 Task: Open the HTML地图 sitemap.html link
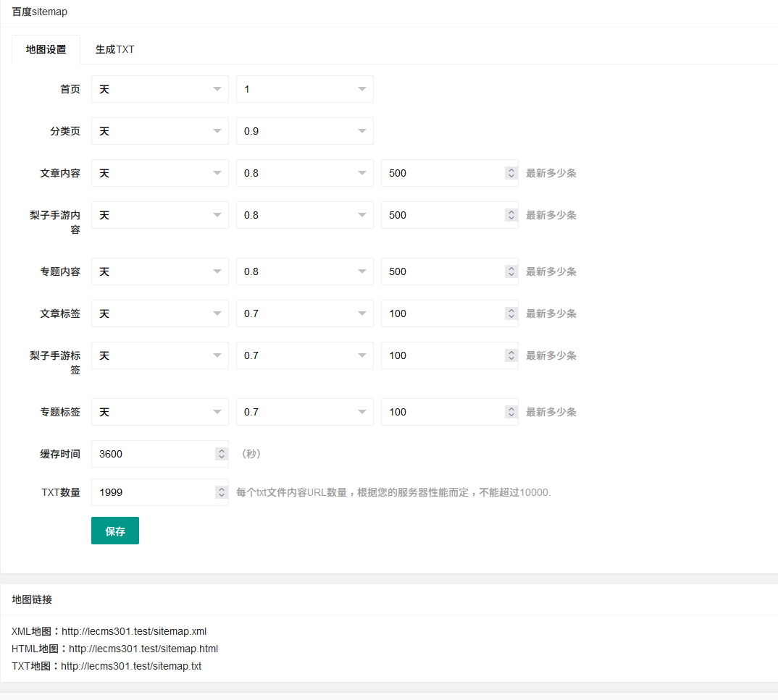point(144,648)
